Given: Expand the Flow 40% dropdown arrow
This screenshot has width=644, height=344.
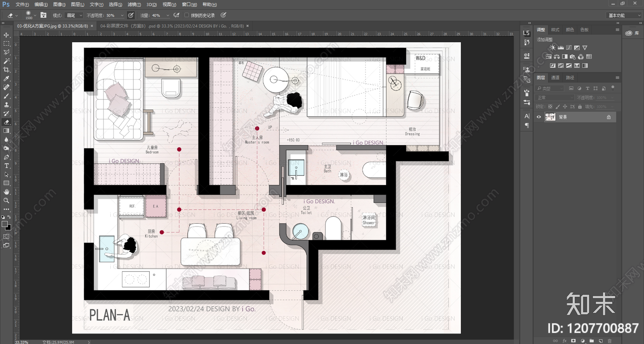Looking at the screenshot, I should [x=168, y=16].
